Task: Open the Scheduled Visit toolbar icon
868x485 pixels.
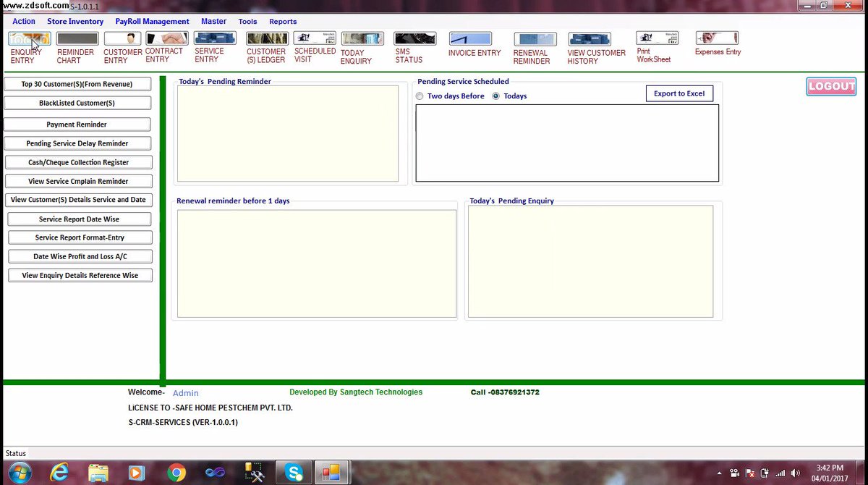Action: click(315, 38)
